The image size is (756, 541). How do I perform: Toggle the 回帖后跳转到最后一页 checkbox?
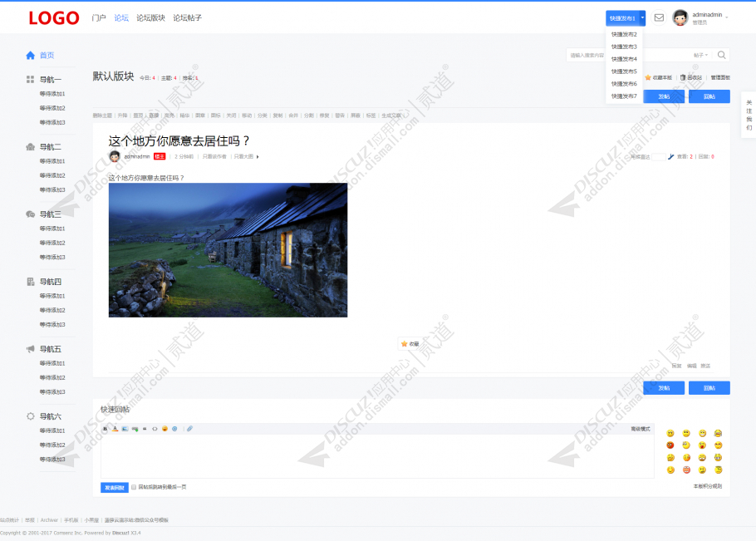pyautogui.click(x=134, y=487)
